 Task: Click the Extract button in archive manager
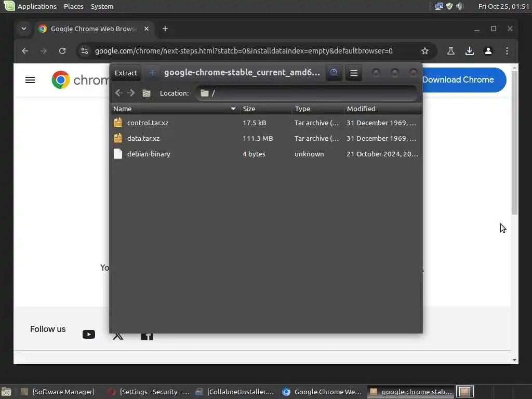click(x=126, y=73)
